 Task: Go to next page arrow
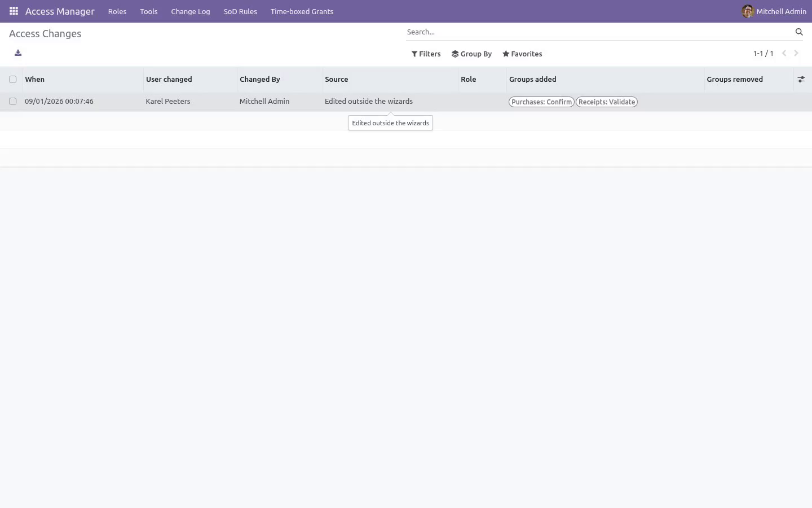tap(796, 53)
